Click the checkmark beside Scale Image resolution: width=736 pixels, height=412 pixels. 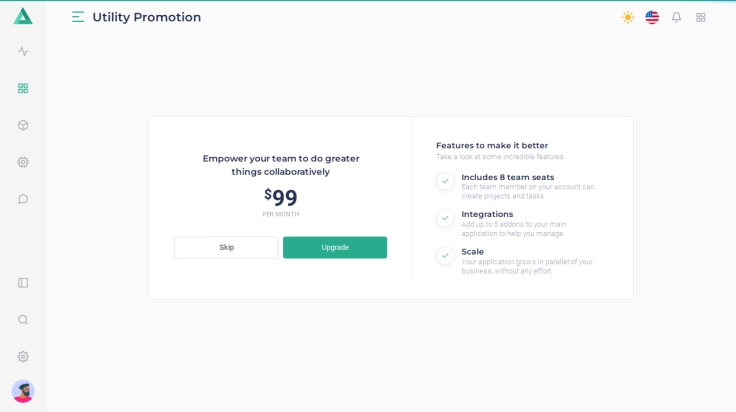point(445,256)
